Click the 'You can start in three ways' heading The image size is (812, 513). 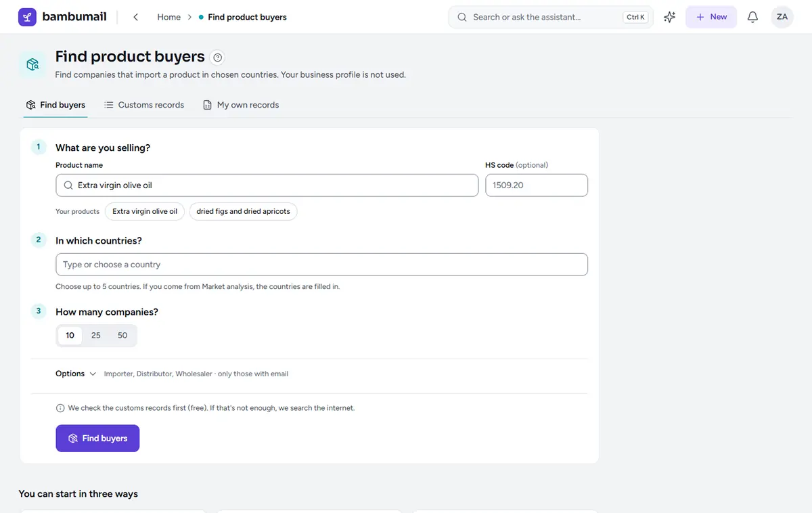click(x=78, y=494)
